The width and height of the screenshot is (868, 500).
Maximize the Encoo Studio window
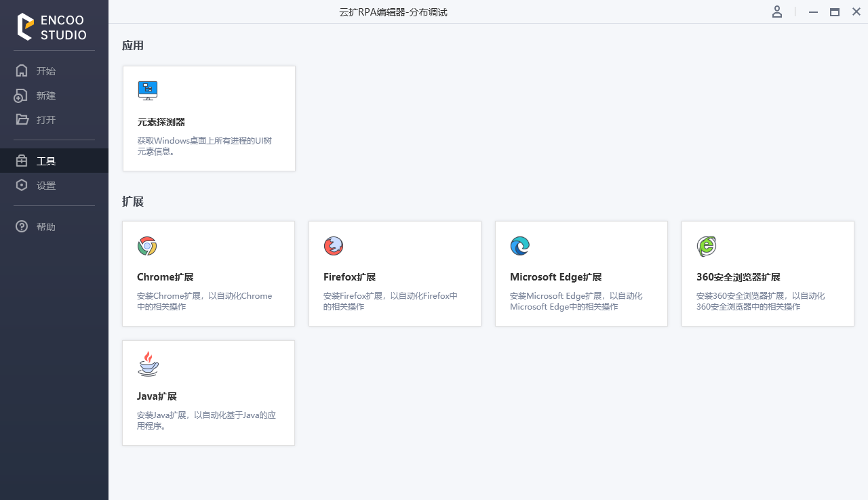pos(835,12)
